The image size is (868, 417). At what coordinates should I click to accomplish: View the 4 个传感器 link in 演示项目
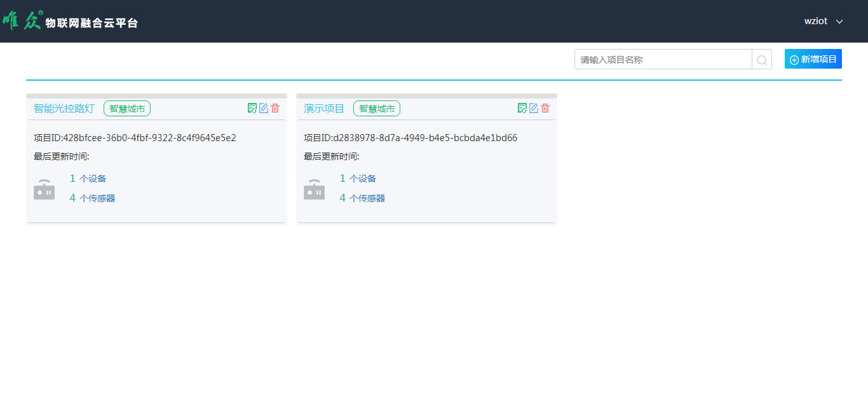click(x=363, y=198)
